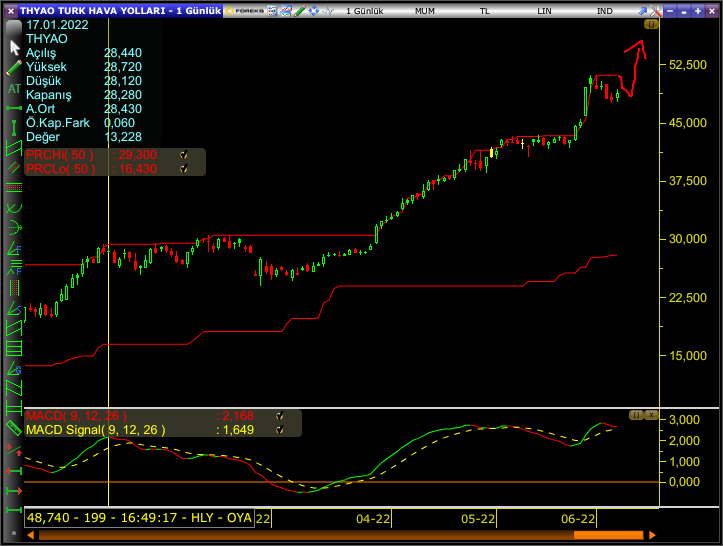Click the 52,500 price axis label
The height and width of the screenshot is (546, 723).
[687, 65]
